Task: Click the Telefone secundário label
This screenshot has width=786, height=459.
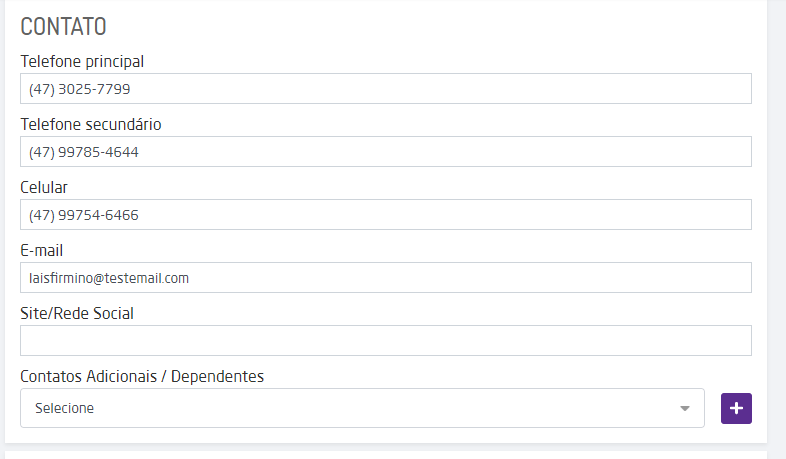Action: [x=91, y=125]
